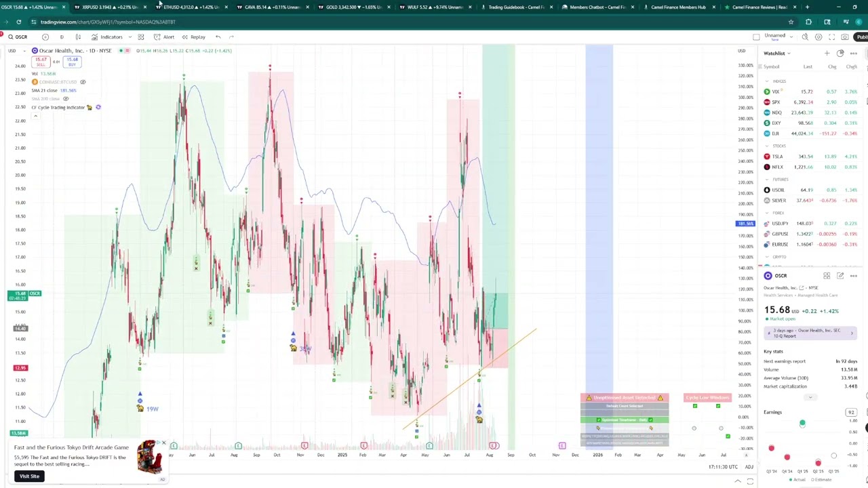Image resolution: width=868 pixels, height=488 pixels.
Task: Visit Site for the arcade game ad
Action: click(29, 476)
